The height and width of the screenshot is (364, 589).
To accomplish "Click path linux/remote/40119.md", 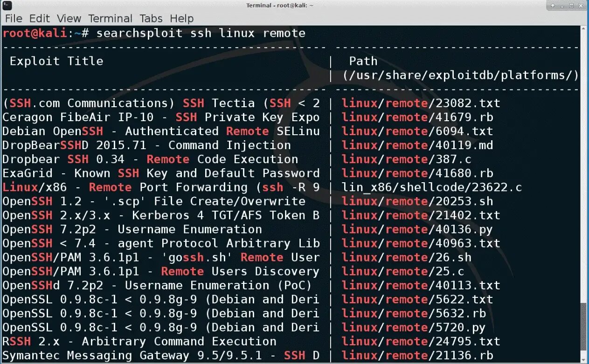I will tap(417, 145).
